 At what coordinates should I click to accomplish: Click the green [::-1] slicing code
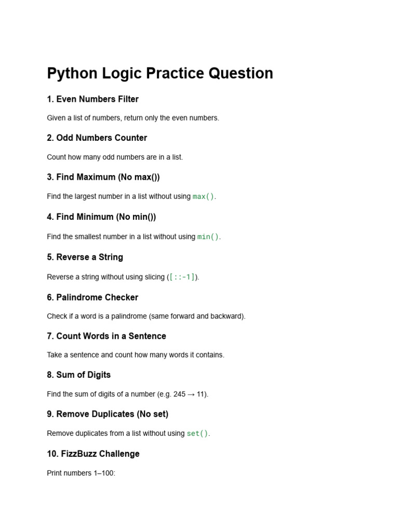tap(182, 277)
